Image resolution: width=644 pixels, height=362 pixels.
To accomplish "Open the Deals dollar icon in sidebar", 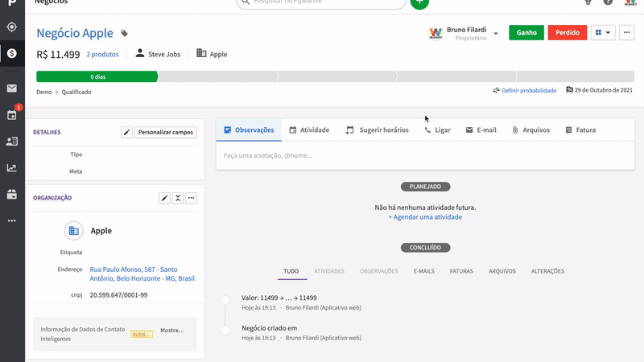I will coord(12,53).
